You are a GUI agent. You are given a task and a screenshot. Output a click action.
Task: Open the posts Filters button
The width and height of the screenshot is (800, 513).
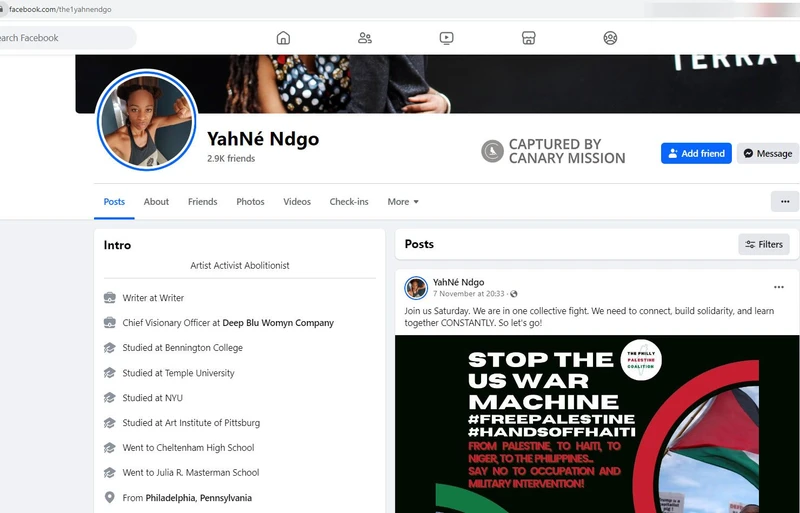(764, 245)
